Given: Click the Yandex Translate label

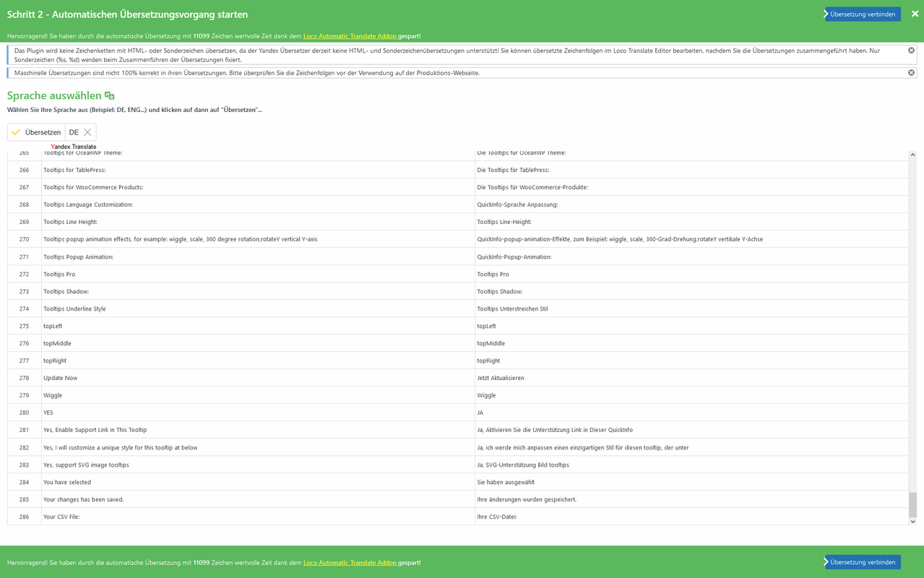Looking at the screenshot, I should pyautogui.click(x=74, y=147).
